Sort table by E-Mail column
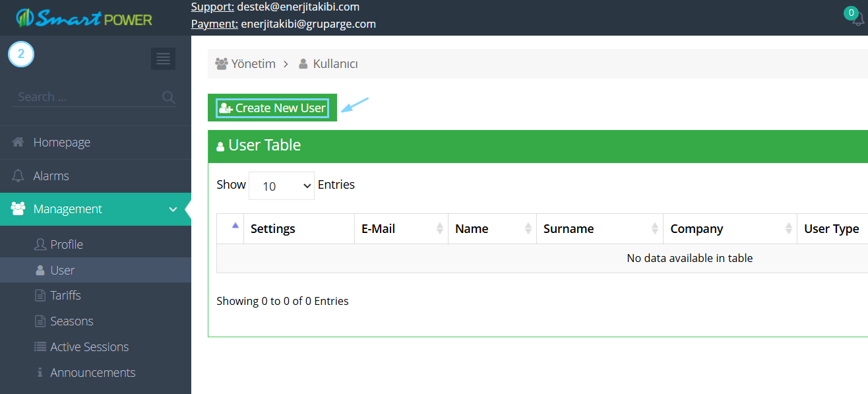 pyautogui.click(x=401, y=229)
